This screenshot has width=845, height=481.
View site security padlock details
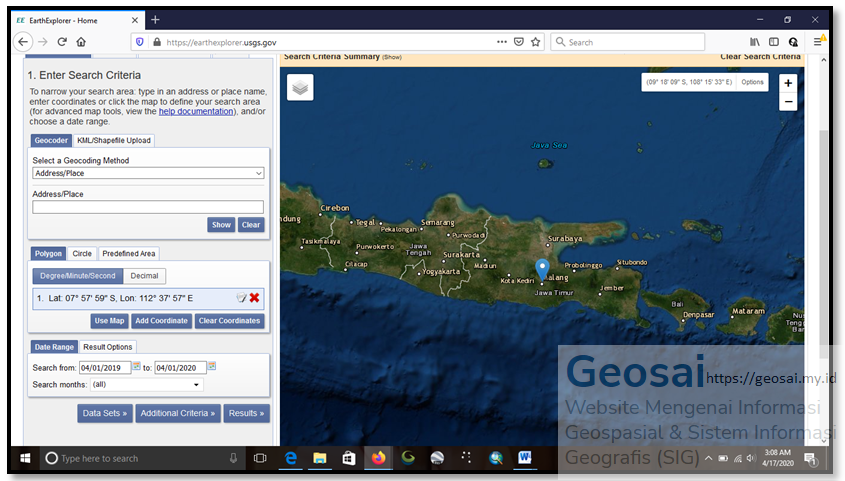[157, 42]
